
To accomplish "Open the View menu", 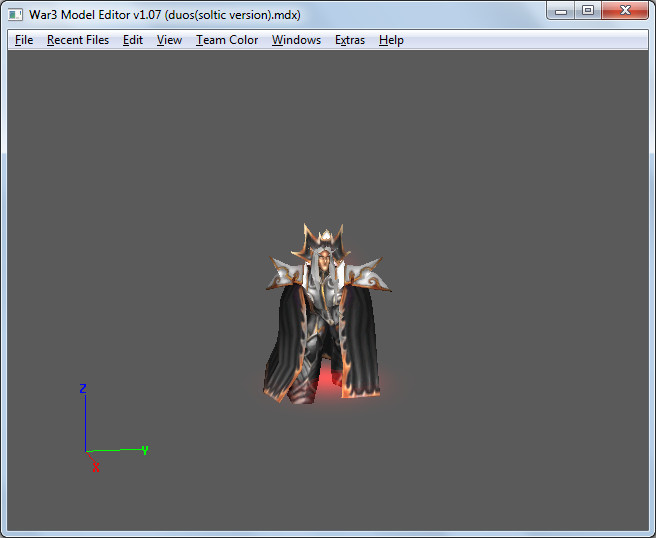I will [169, 40].
